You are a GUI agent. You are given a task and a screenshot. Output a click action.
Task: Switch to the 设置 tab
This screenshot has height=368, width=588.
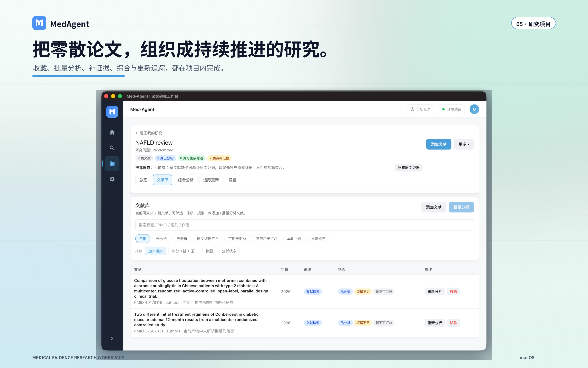tap(232, 180)
